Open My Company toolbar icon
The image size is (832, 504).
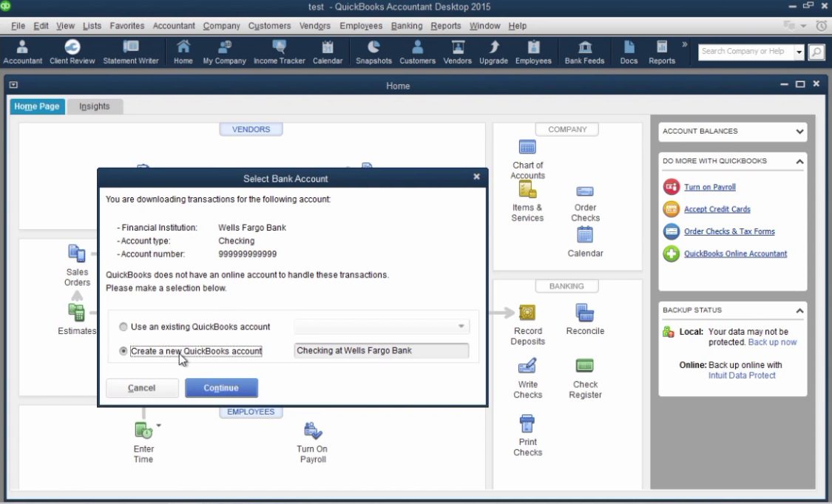tap(224, 52)
